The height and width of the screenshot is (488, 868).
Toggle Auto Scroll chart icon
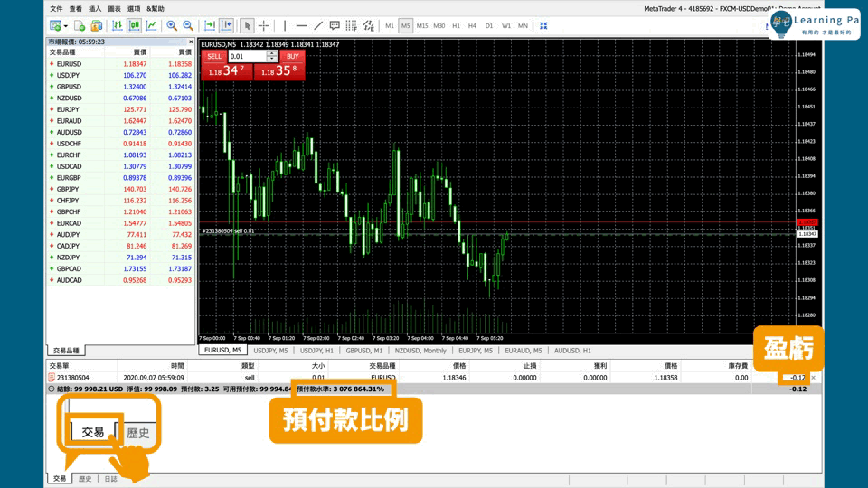point(210,25)
